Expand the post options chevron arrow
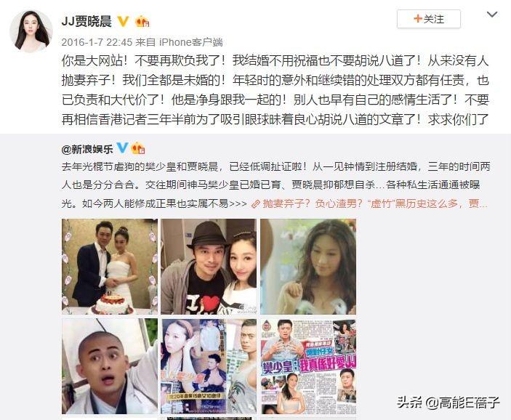This screenshot has height=420, width=511. coord(492,15)
